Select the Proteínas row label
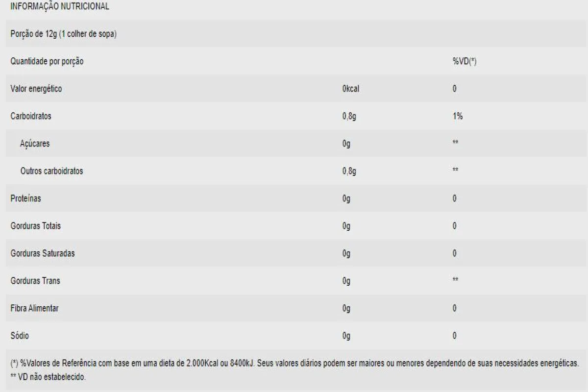 25,198
